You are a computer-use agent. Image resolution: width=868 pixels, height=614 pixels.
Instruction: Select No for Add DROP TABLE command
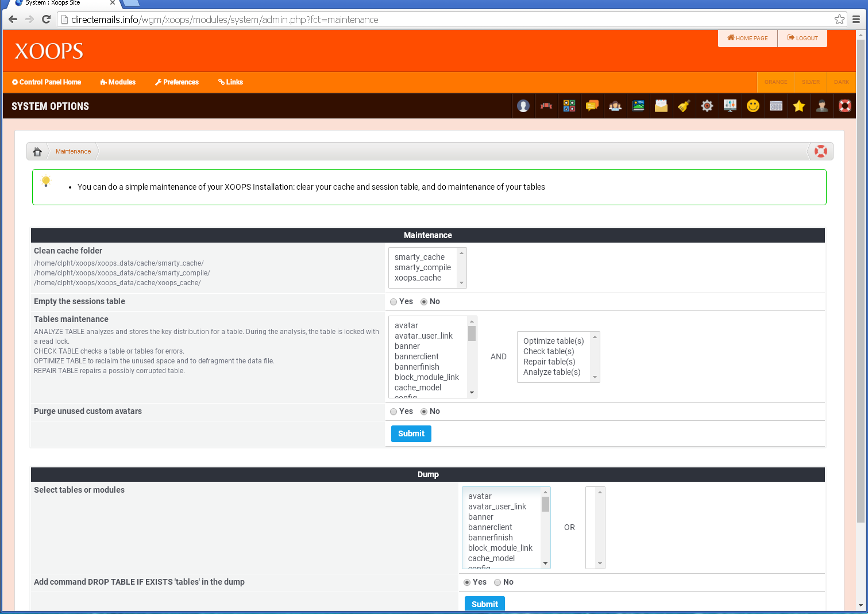pyautogui.click(x=497, y=582)
